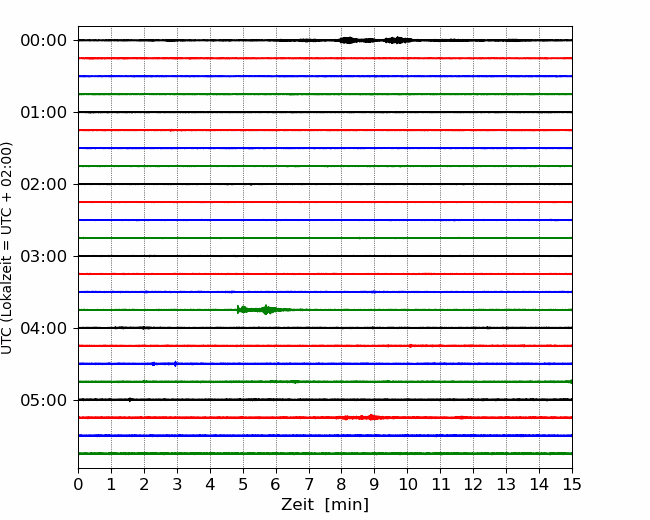Image resolution: width=650 pixels, height=520 pixels.
Task: Click the x-axis tick label 15
Action: [x=572, y=484]
